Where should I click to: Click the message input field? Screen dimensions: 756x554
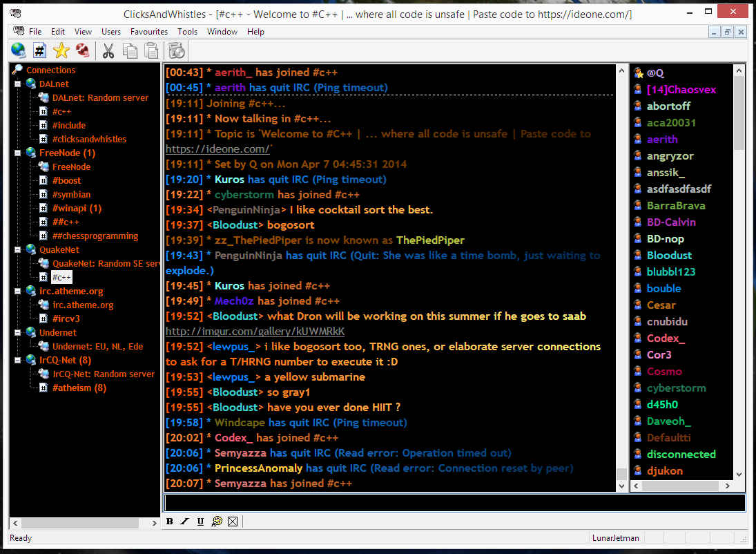tap(454, 503)
